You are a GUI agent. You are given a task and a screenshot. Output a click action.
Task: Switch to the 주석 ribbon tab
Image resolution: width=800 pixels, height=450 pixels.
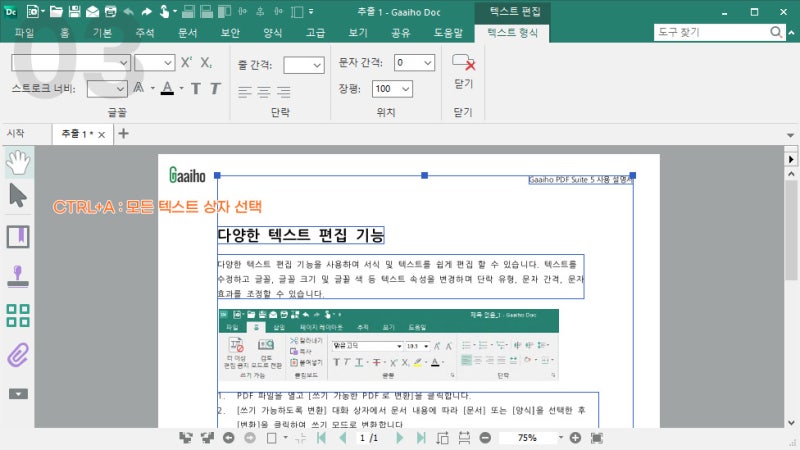pyautogui.click(x=145, y=33)
